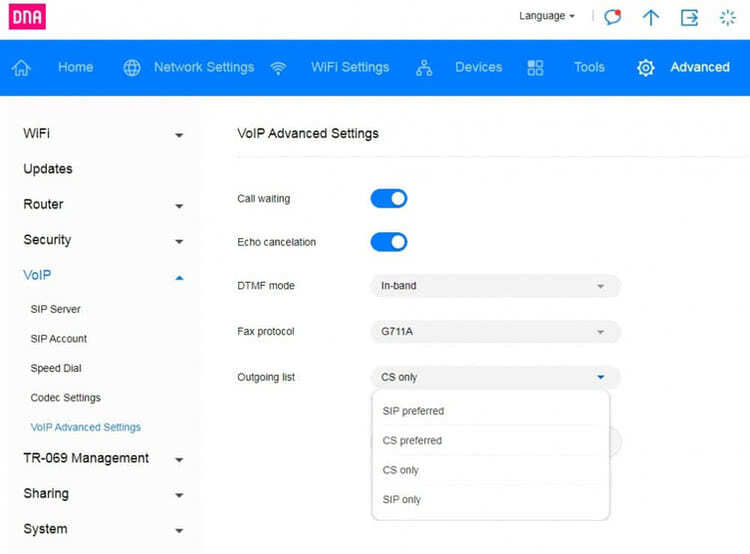Click the VoIP sidebar label
Viewport: 750px width, 554px height.
(37, 275)
